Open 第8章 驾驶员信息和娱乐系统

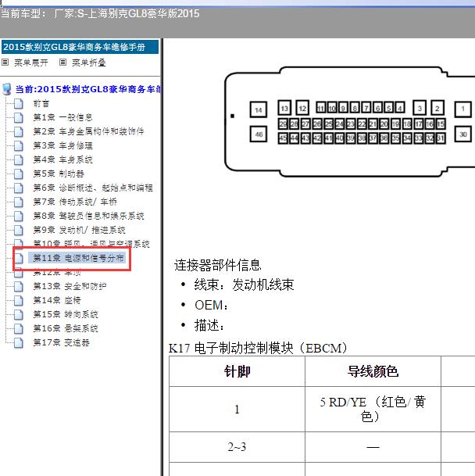88,217
